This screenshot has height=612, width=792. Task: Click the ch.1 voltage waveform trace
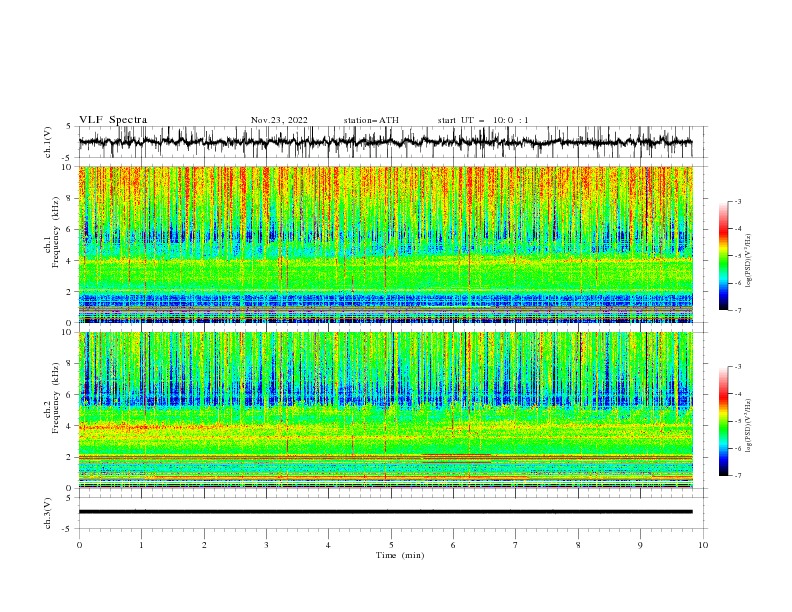tap(386, 142)
